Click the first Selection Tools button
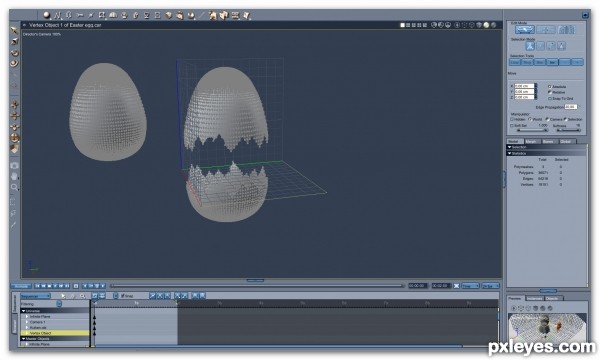This screenshot has height=360, width=600. [515, 62]
